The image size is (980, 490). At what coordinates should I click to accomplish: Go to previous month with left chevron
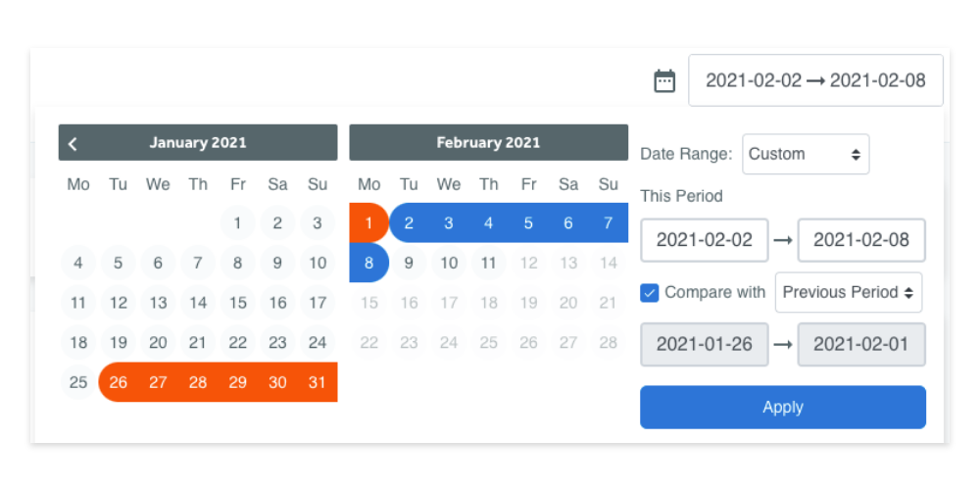pyautogui.click(x=73, y=144)
